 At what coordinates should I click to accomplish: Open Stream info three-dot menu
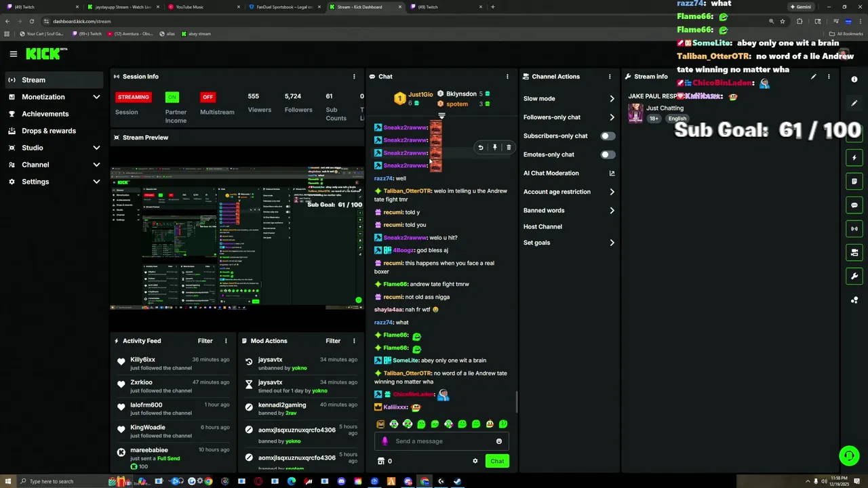[828, 77]
